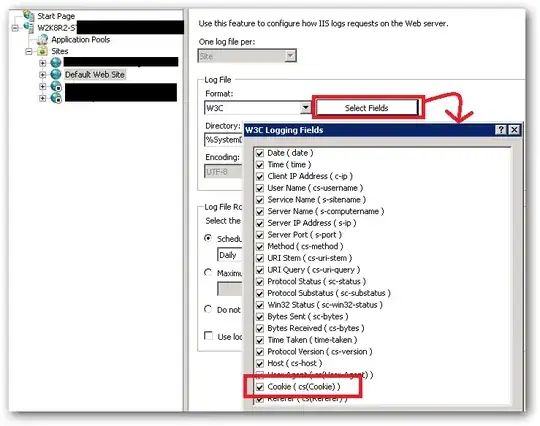Toggle Bytes Sent ( sc-bytes ) checkbox
This screenshot has height=426, width=540.
pos(260,317)
